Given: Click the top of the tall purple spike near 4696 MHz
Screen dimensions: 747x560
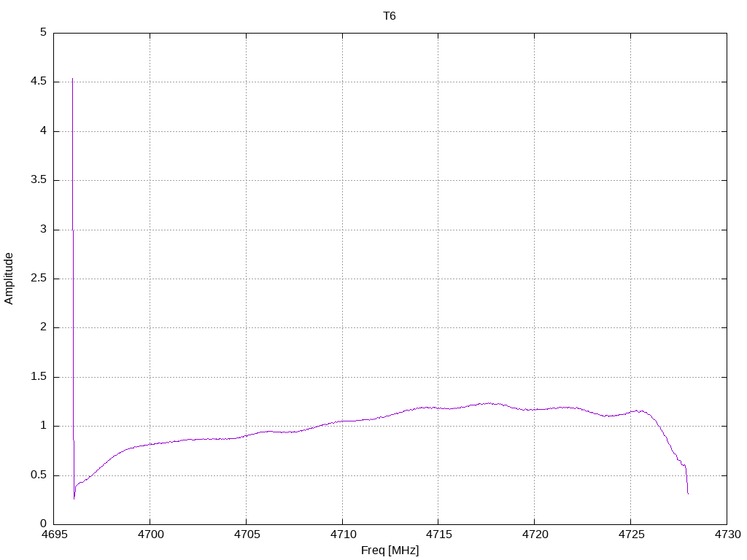Looking at the screenshot, I should tap(72, 79).
